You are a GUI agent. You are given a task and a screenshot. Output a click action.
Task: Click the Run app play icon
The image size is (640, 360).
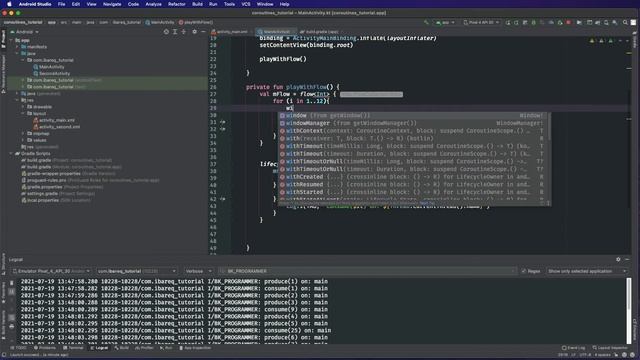508,22
